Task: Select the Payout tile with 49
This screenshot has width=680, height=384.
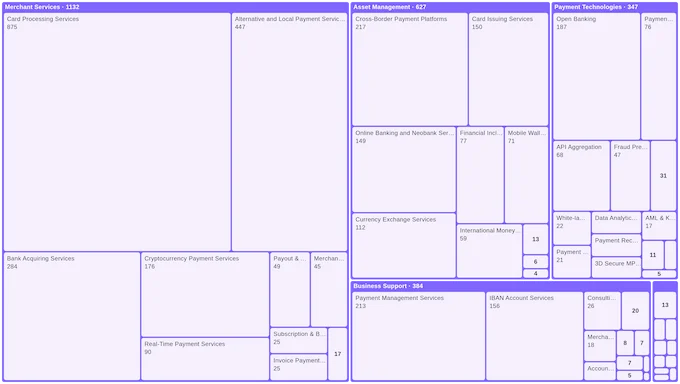Action: 290,289
